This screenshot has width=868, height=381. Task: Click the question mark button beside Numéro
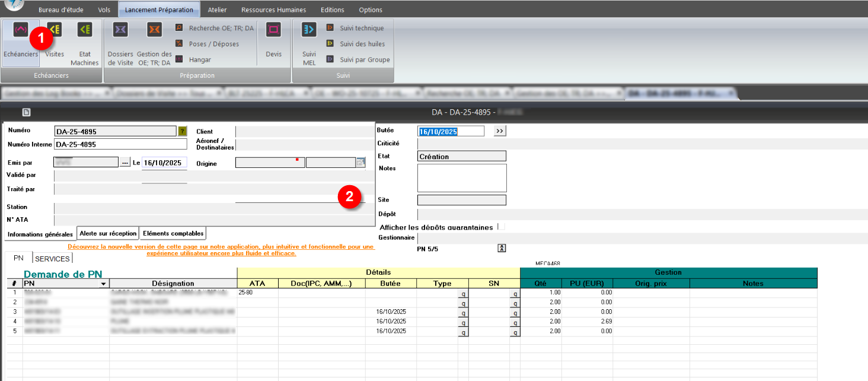click(182, 131)
